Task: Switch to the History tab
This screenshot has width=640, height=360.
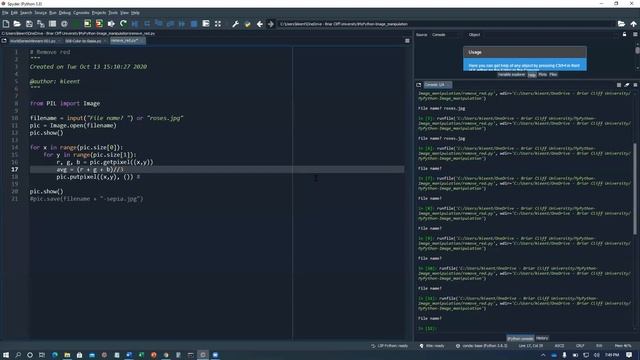Action: tap(542, 338)
